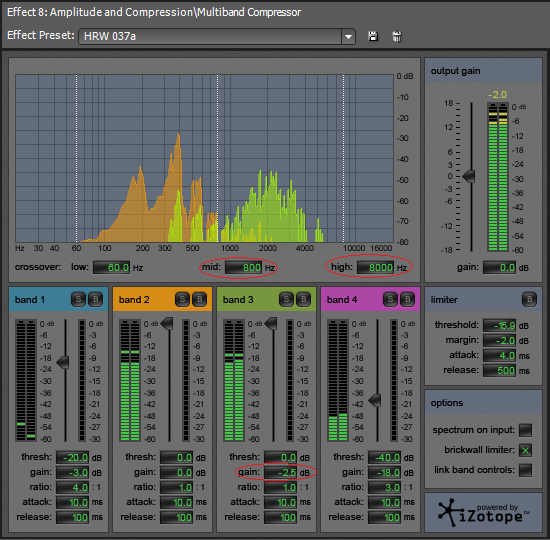Uncheck the brickwall limiter option
Viewport: 550px width, 540px height.
[525, 450]
